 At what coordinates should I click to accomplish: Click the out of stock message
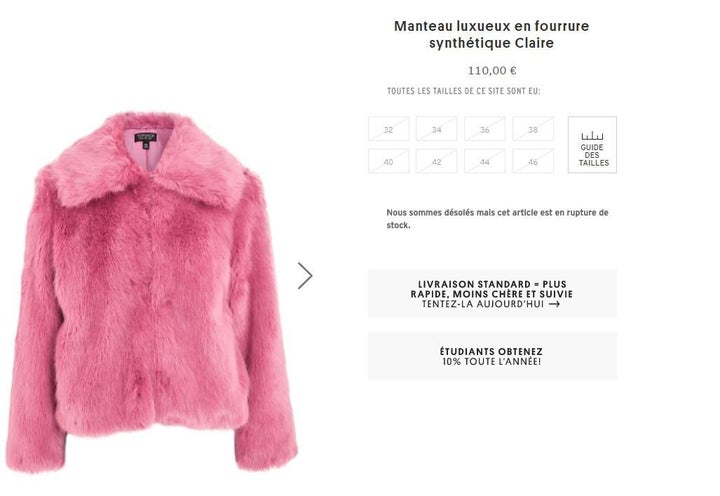497,219
